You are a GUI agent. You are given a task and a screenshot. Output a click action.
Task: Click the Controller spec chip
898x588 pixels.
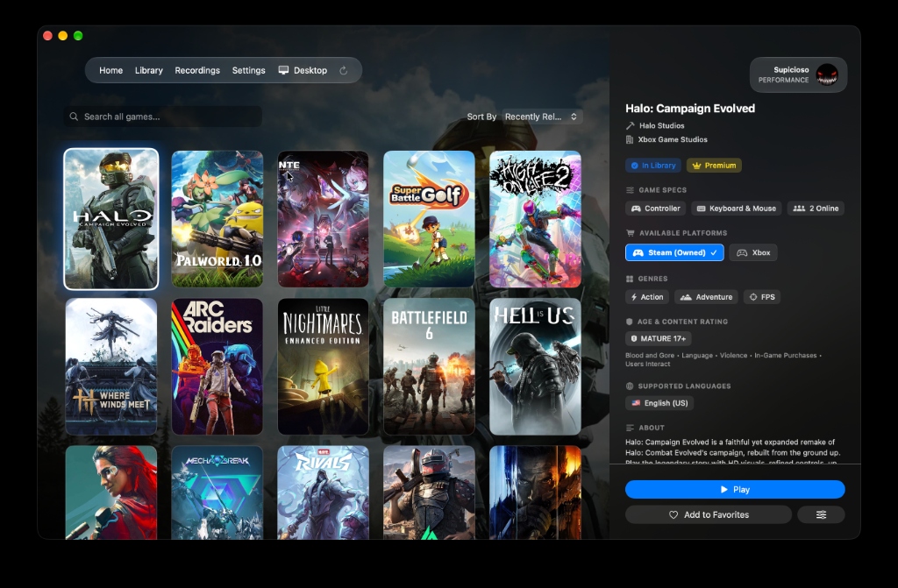coord(655,209)
